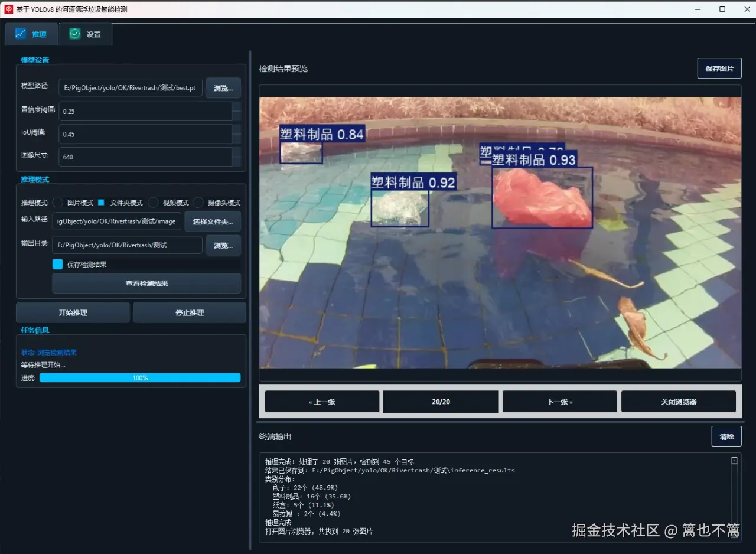Decrease 置信度阈值 with the down stepper

[x=236, y=116]
